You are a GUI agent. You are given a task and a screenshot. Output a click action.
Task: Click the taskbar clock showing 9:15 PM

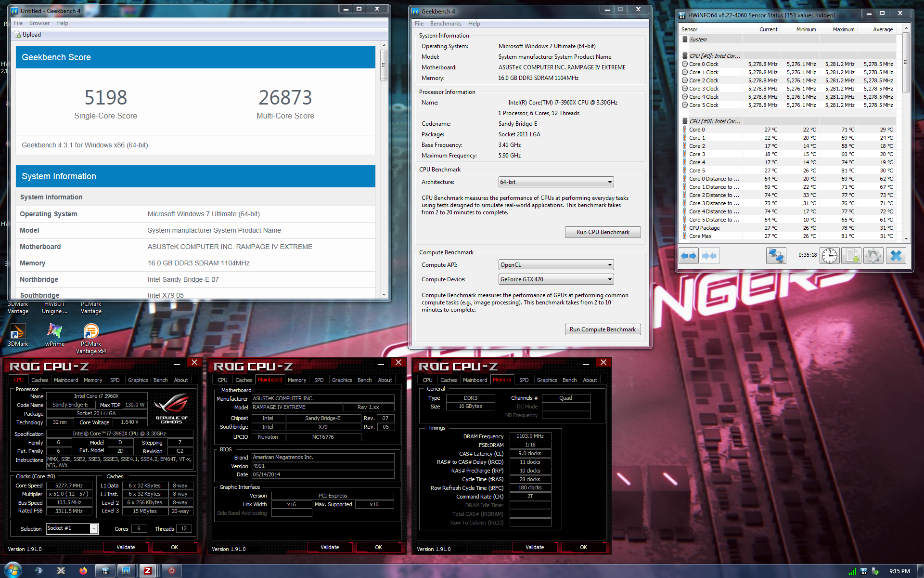899,571
